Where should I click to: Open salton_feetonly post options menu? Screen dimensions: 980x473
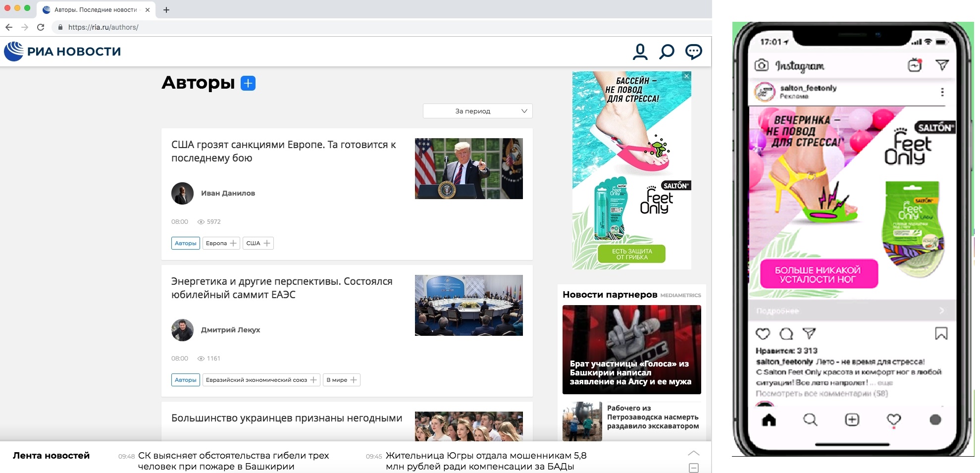942,92
